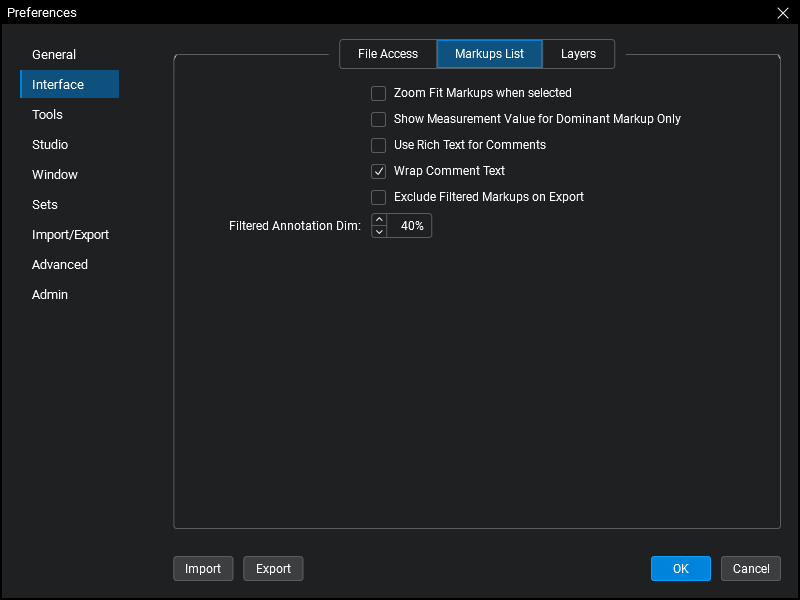Viewport: 800px width, 600px height.
Task: Increase Filtered Annotation Dim with up arrow
Action: click(379, 220)
